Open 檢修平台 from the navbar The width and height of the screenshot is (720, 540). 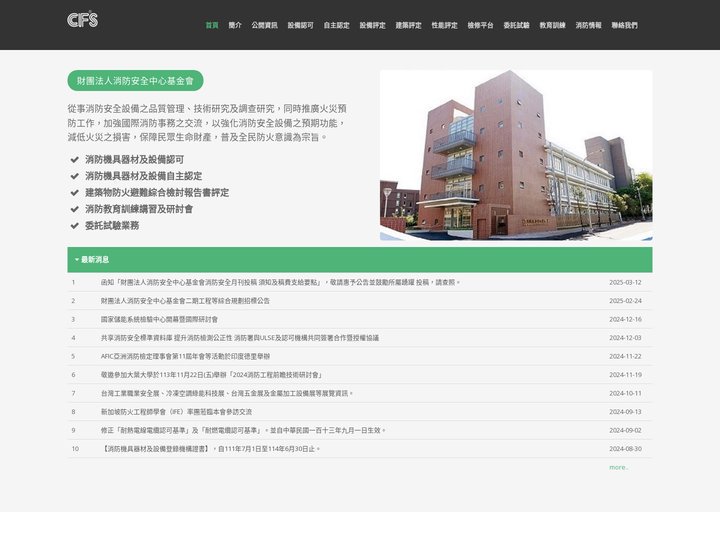(x=480, y=25)
